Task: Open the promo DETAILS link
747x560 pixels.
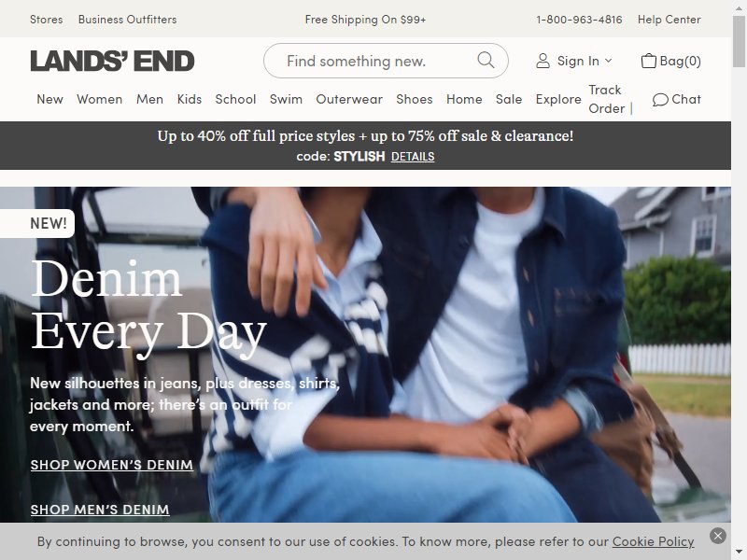Action: click(413, 157)
